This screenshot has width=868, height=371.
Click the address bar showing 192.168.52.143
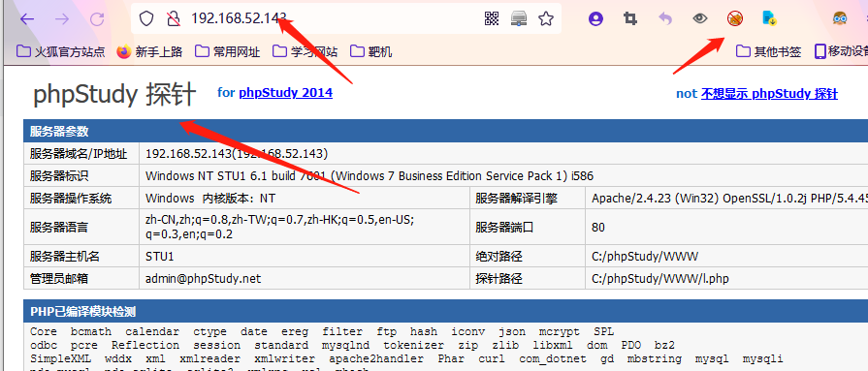click(332, 18)
